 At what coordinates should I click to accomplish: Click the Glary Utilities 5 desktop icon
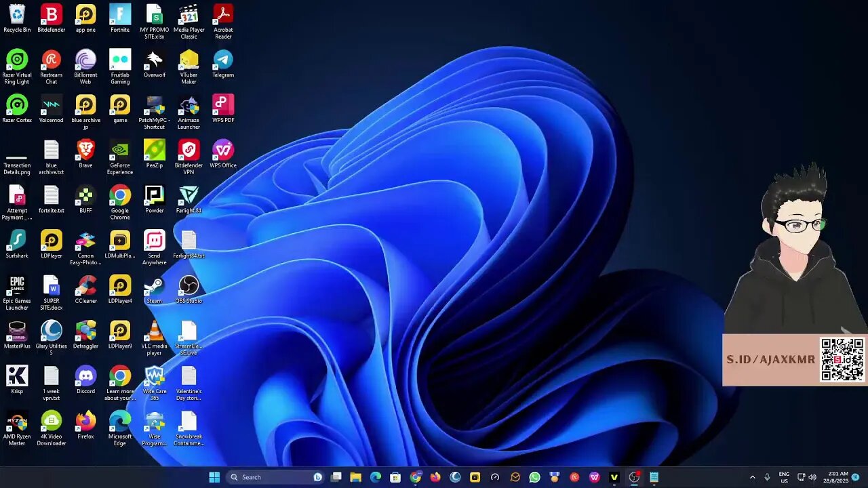[52, 338]
